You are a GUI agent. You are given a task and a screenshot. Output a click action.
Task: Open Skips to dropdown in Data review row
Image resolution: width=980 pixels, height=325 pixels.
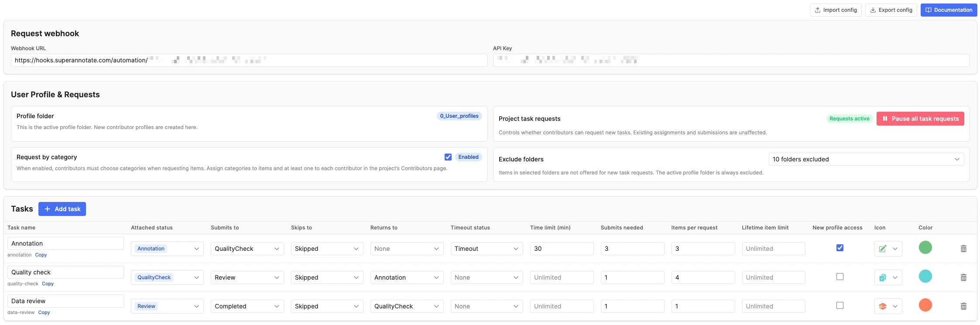click(327, 306)
